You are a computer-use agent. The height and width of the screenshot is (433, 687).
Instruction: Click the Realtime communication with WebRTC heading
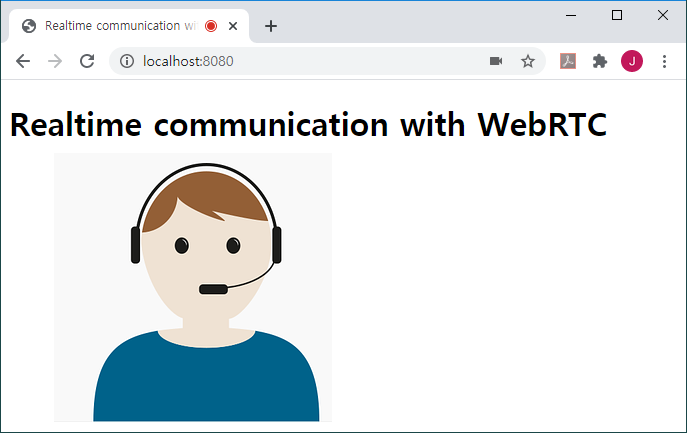[308, 125]
